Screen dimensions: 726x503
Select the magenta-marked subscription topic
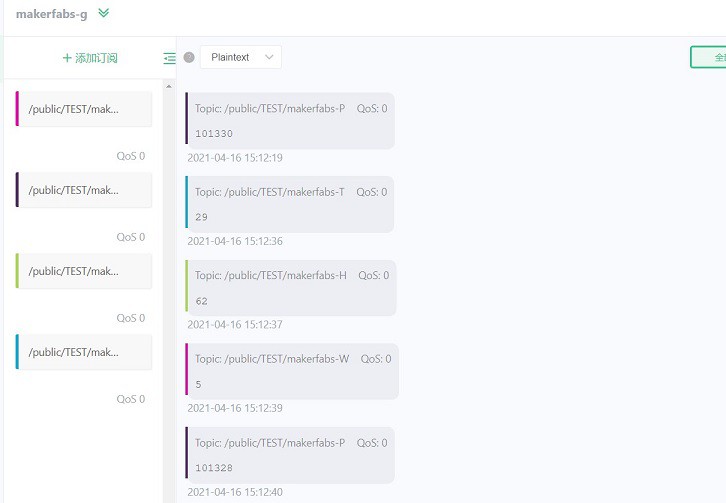[x=84, y=109]
